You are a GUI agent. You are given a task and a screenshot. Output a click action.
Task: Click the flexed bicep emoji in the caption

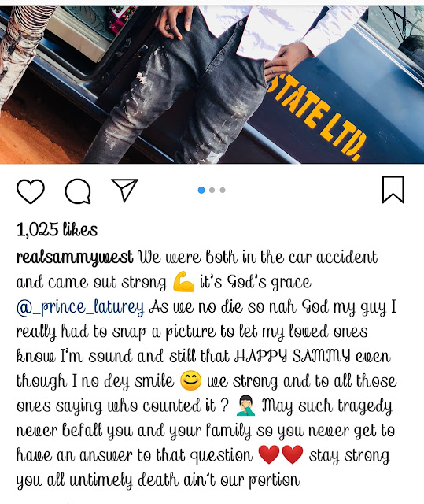pyautogui.click(x=183, y=282)
